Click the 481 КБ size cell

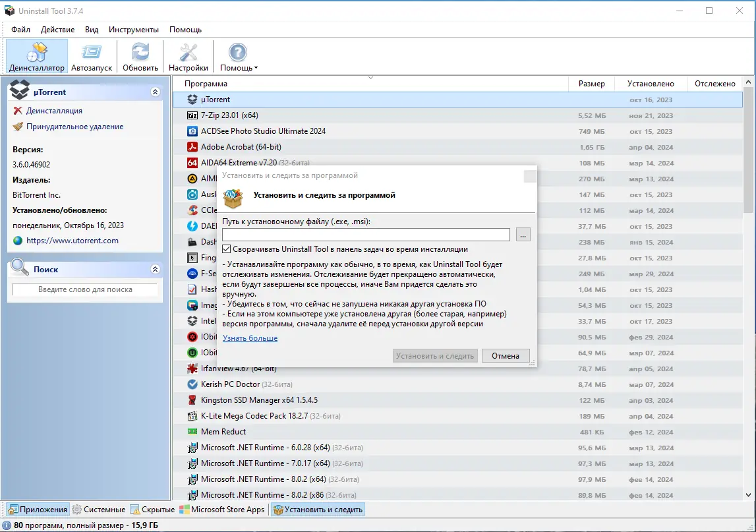click(592, 432)
